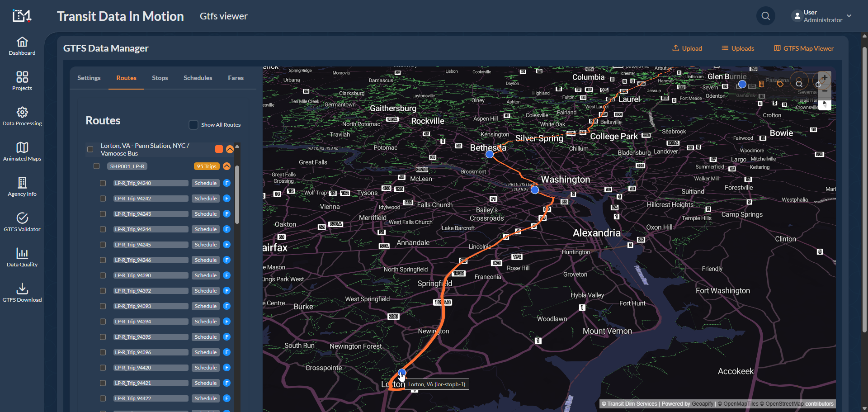
Task: Switch to the Fares tab
Action: 236,78
